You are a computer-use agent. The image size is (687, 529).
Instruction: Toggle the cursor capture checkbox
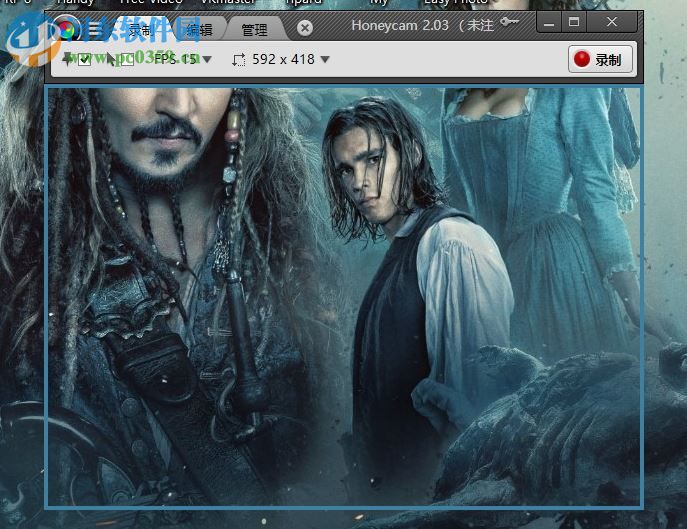click(x=127, y=59)
